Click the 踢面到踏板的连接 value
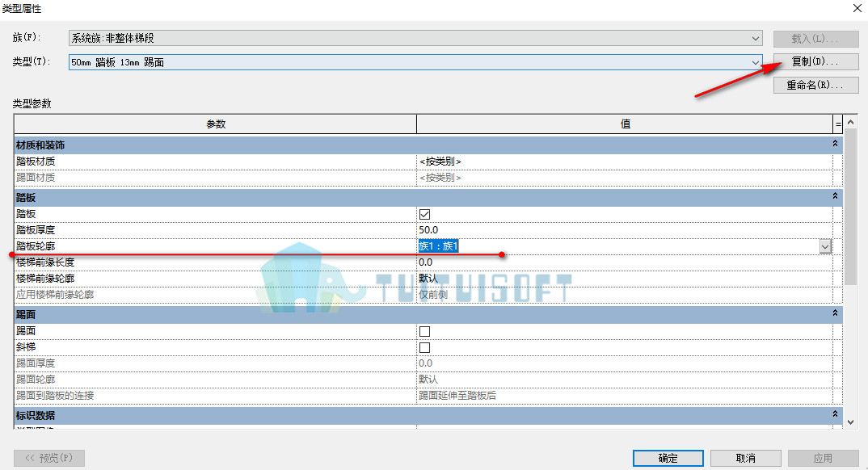Viewport: 868px width, 470px height. [457, 396]
